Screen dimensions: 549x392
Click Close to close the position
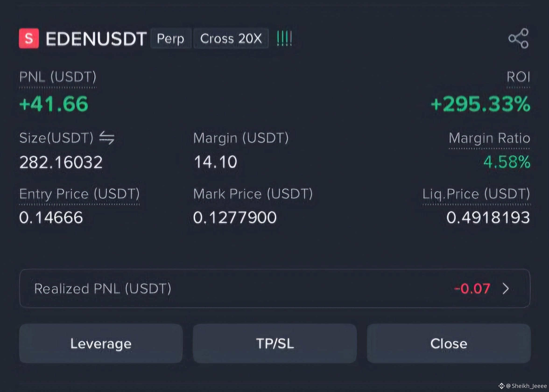[x=449, y=343]
